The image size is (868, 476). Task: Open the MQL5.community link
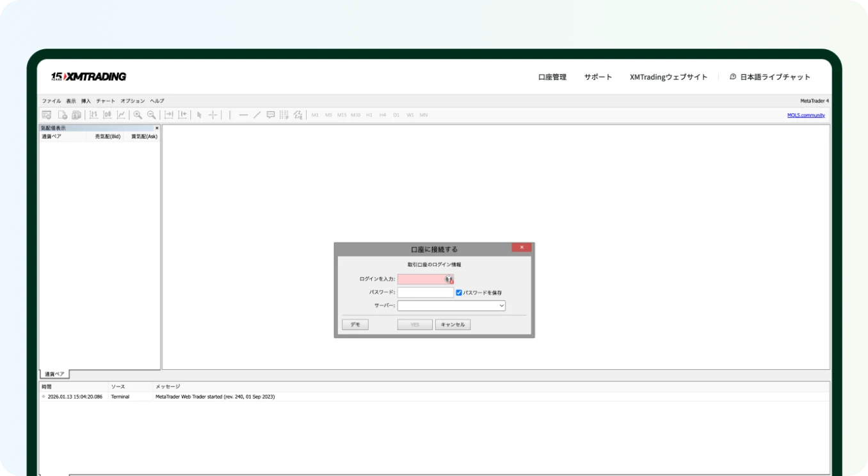pos(805,114)
